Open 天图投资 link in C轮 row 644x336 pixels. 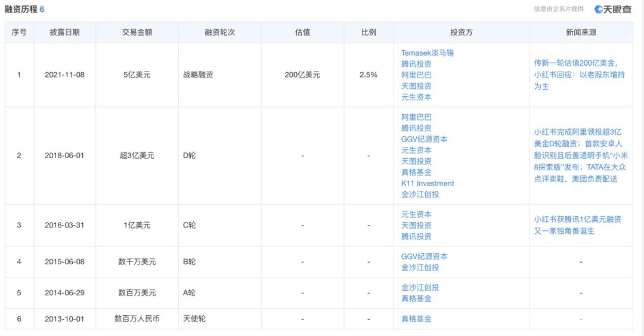(x=416, y=226)
